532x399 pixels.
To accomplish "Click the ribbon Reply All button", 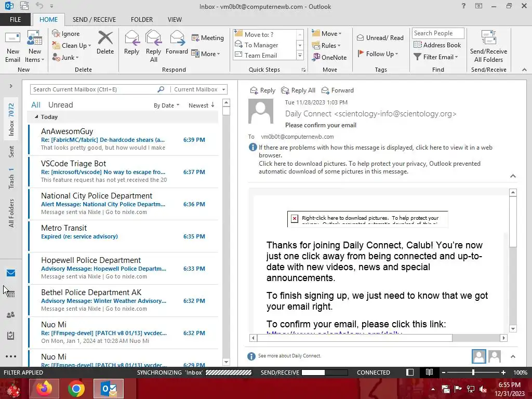I will (153, 47).
